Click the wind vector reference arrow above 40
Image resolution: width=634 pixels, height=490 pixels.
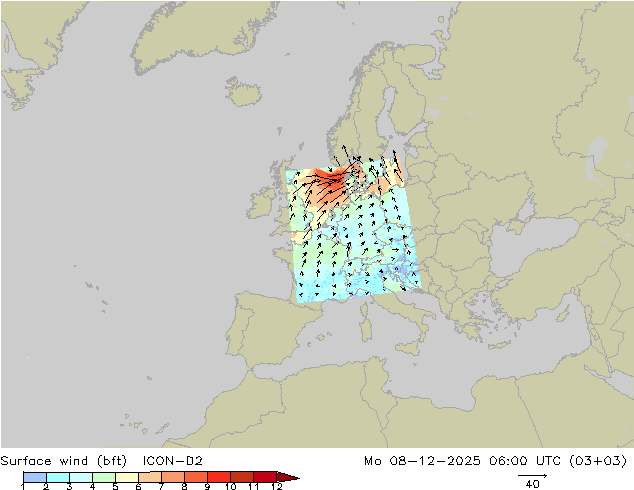click(533, 475)
